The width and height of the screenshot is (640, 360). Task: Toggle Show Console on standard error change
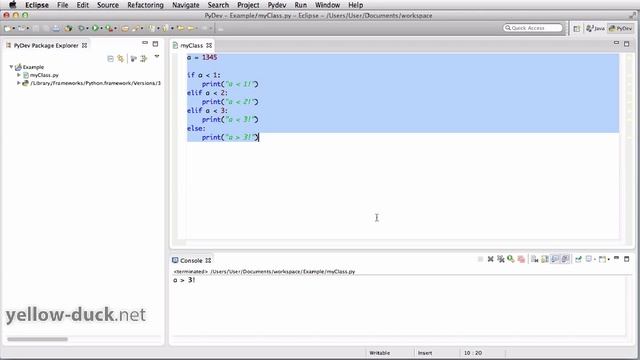565,259
